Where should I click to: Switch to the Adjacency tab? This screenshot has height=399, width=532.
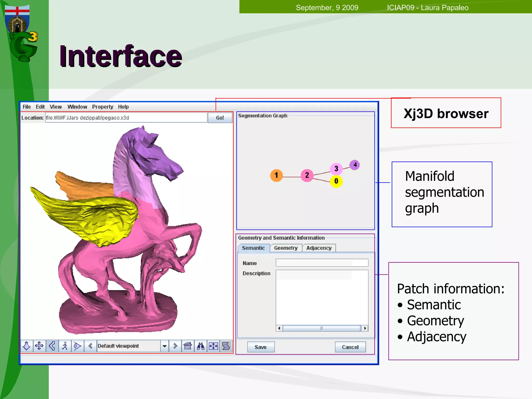click(319, 248)
